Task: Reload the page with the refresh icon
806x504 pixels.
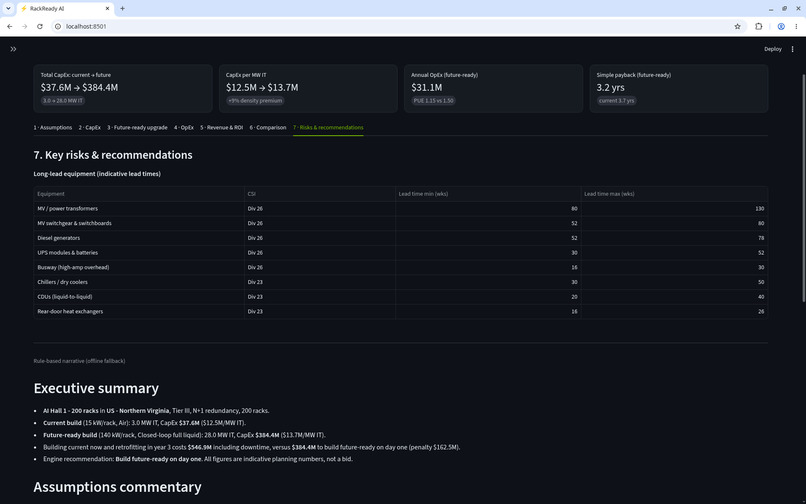Action: tap(40, 26)
